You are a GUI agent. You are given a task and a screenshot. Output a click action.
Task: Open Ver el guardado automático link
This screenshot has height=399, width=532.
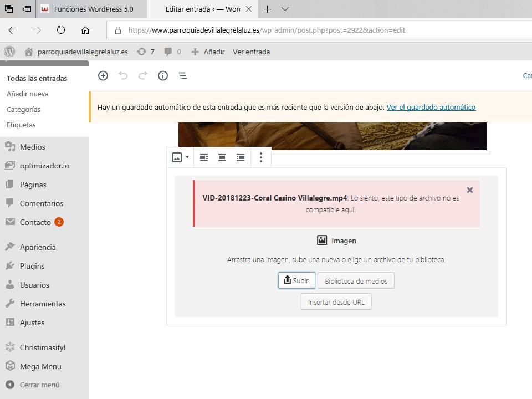point(431,107)
